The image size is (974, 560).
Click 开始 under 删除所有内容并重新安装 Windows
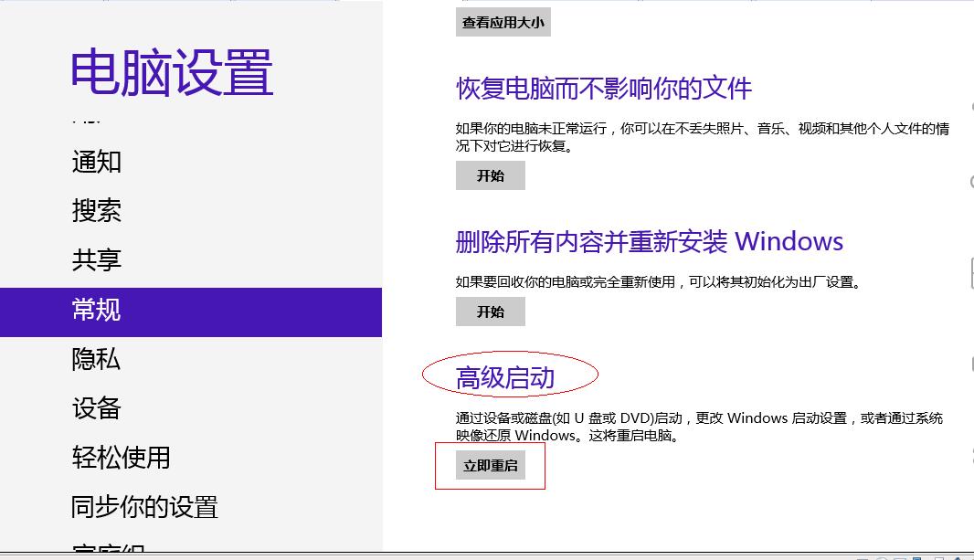tap(490, 312)
